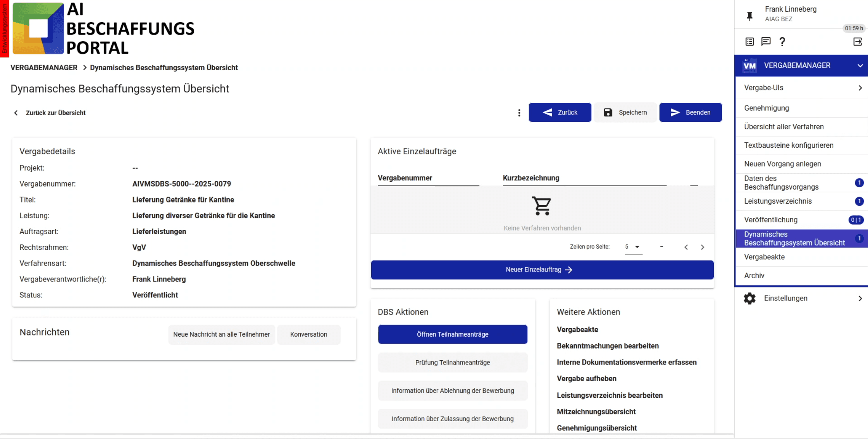The width and height of the screenshot is (868, 439).
Task: Open the list view icon in the sidebar header
Action: coord(749,41)
